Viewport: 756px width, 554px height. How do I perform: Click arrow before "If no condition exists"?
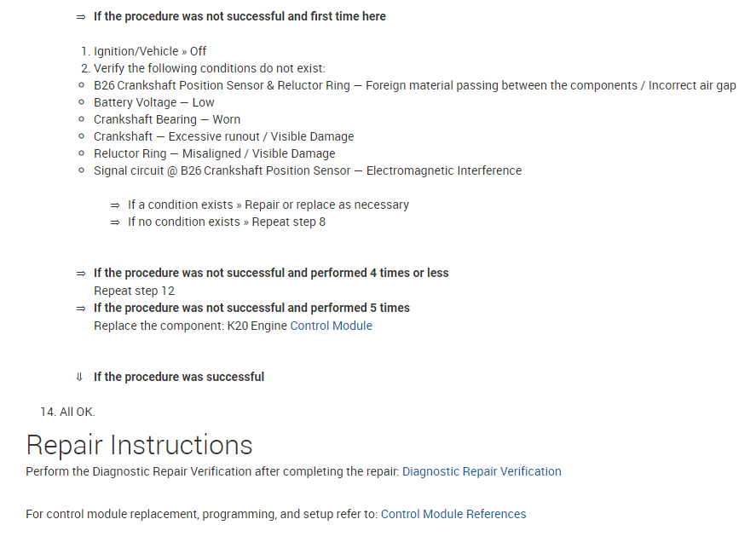[114, 222]
